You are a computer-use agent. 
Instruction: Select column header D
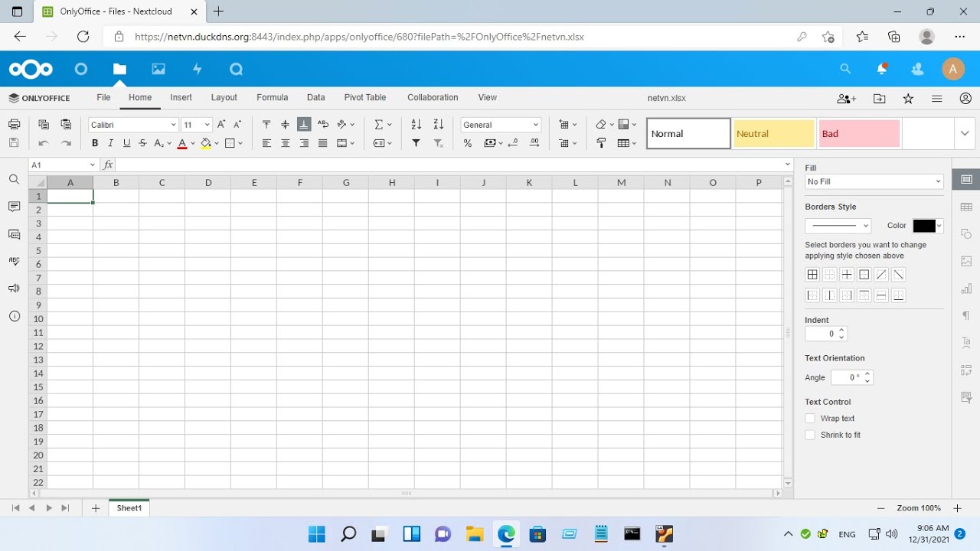207,182
